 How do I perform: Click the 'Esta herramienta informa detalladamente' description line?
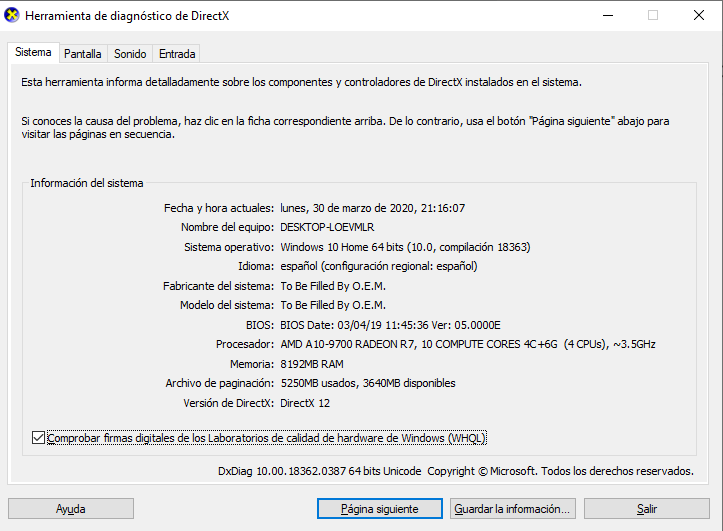[x=302, y=82]
